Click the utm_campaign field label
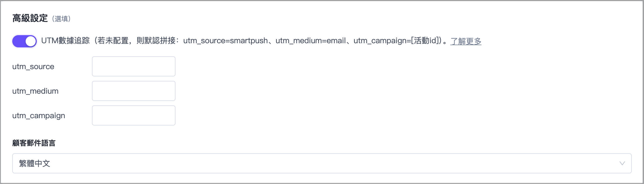Viewport: 644px width, 184px height. [39, 116]
